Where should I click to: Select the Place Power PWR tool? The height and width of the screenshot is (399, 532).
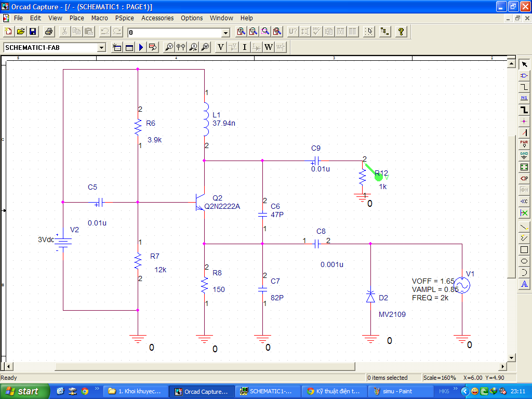tap(524, 144)
